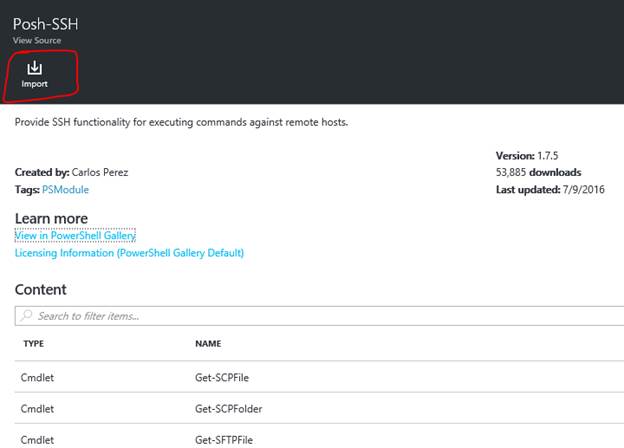Image resolution: width=624 pixels, height=448 pixels.
Task: Click the Search to filter items field
Action: (300, 316)
